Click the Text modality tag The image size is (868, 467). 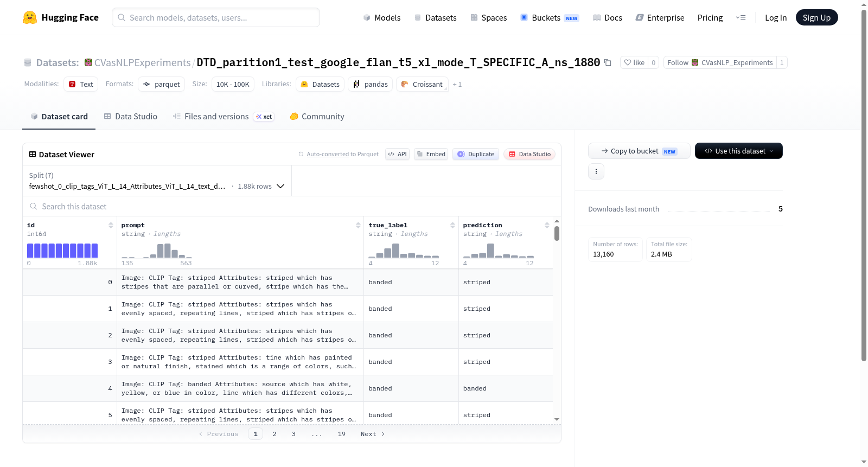coord(81,84)
